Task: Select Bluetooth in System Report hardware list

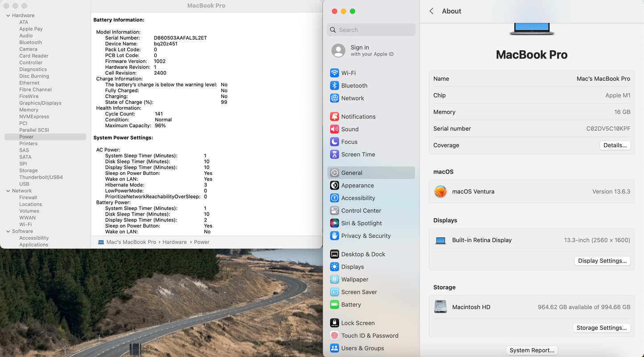Action: [30, 42]
